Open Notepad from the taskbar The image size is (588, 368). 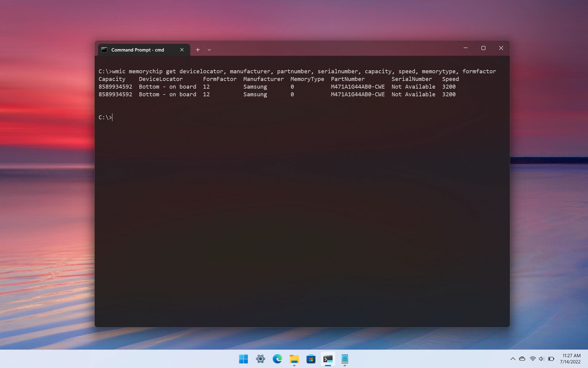click(x=345, y=359)
